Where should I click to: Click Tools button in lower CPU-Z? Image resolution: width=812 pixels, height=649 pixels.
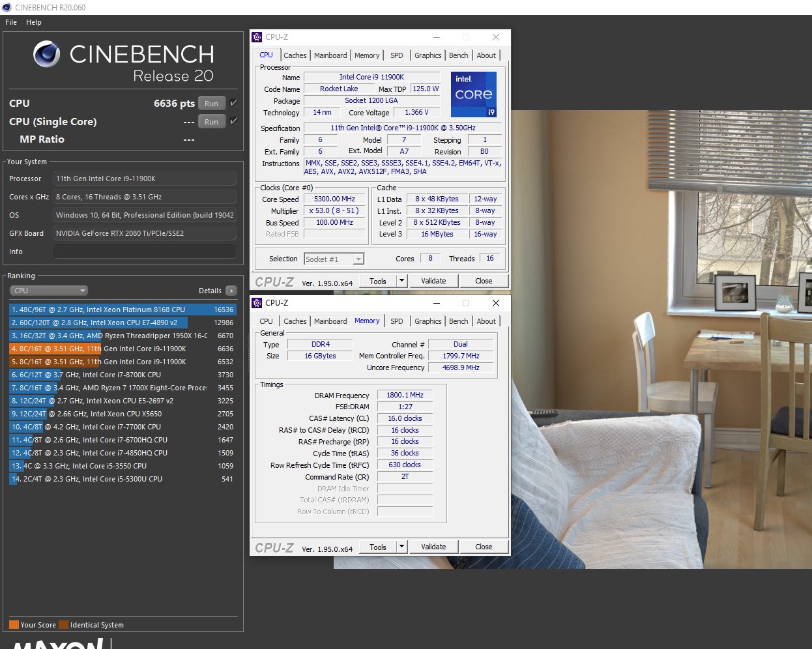coord(378,547)
